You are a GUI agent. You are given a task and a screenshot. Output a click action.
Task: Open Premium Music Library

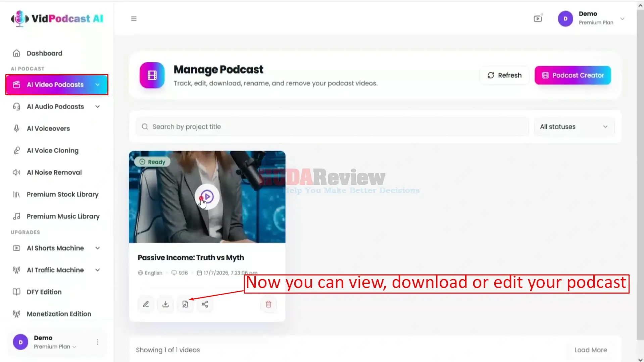63,216
